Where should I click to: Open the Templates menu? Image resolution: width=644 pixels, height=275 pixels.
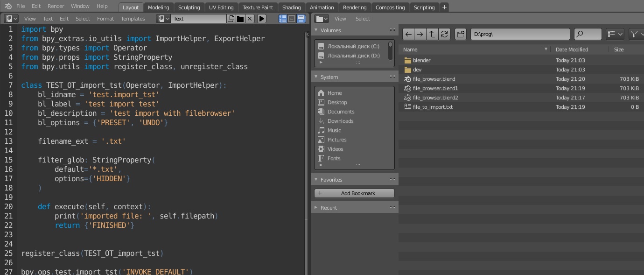pos(133,19)
